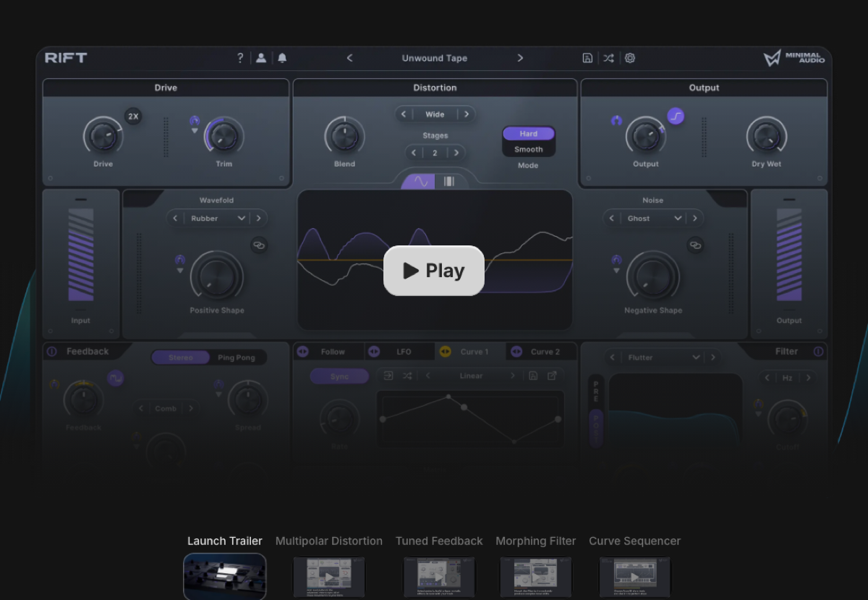This screenshot has width=868, height=600.
Task: Randomize preset with shuffle icon
Action: click(608, 58)
